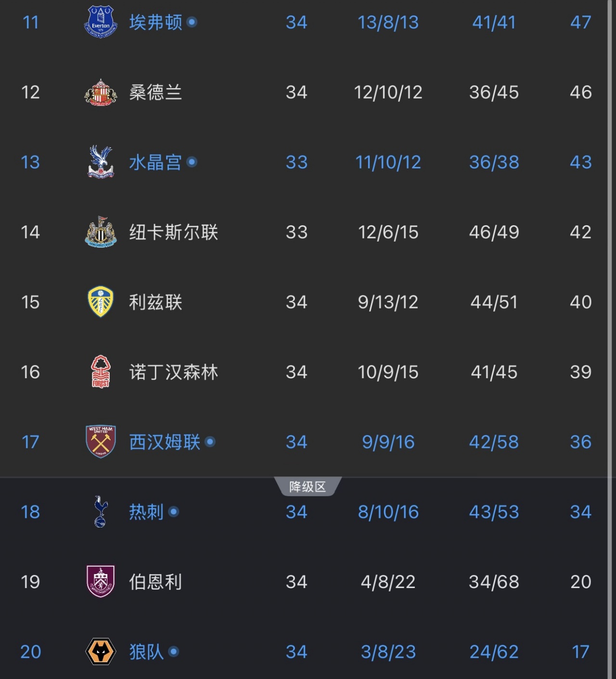Screen dimensions: 616x679
Task: Select the 纽卡斯尔联 team name
Action: pyautogui.click(x=173, y=232)
